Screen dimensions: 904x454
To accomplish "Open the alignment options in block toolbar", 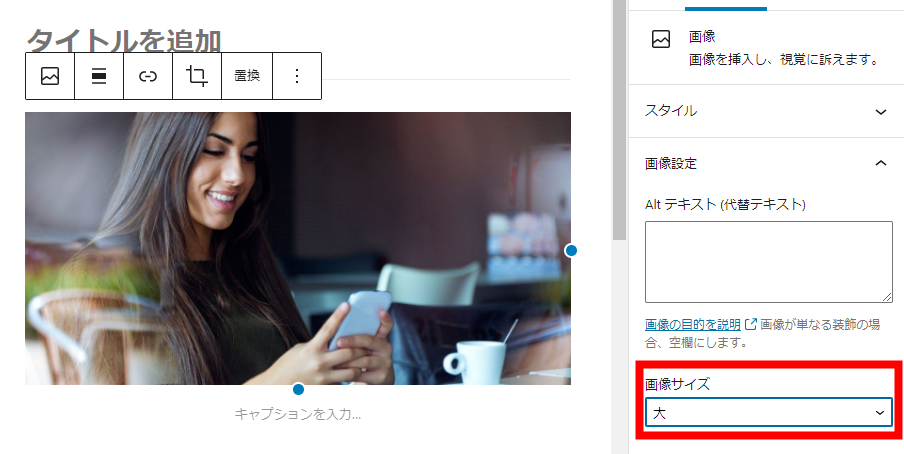I will coord(99,76).
